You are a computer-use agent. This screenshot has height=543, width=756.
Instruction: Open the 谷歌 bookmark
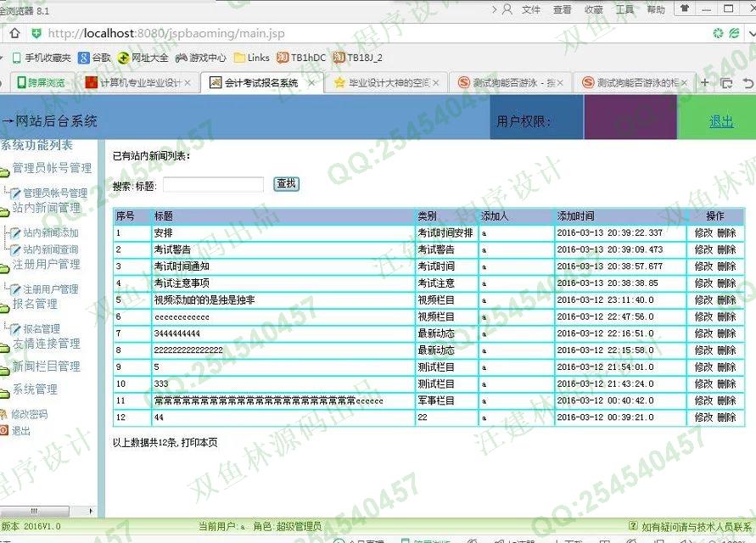click(94, 58)
